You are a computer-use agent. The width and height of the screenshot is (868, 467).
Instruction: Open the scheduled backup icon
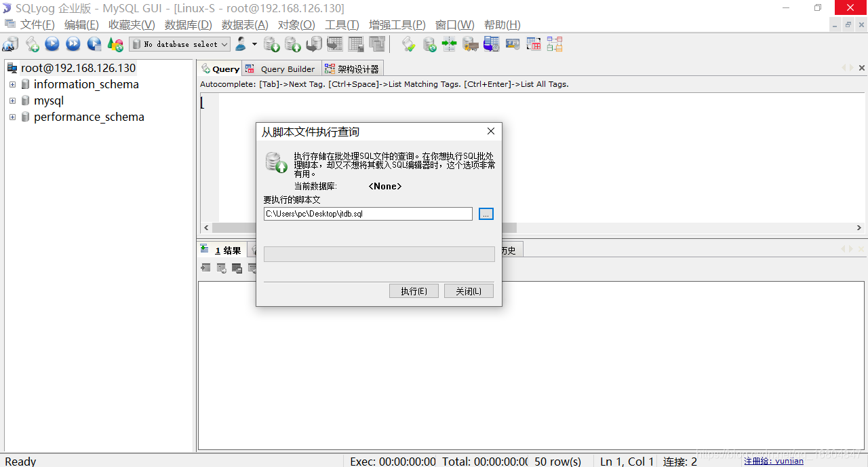[492, 45]
